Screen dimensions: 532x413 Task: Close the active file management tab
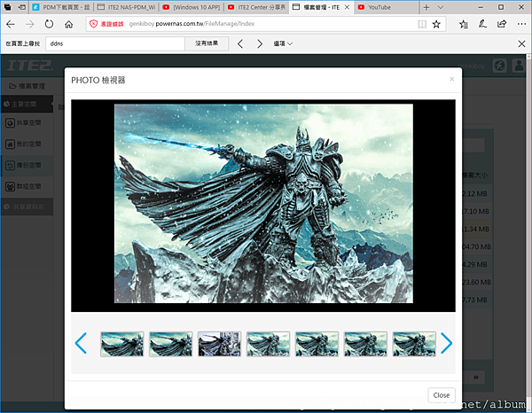(x=347, y=7)
